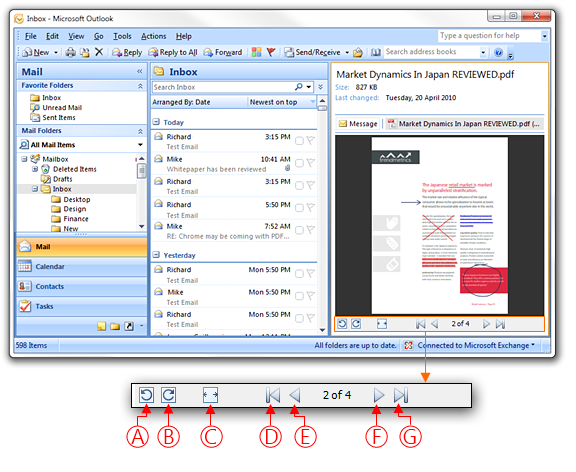Screen dimensions: 576x472
Task: Forward the selected email
Action: [223, 53]
